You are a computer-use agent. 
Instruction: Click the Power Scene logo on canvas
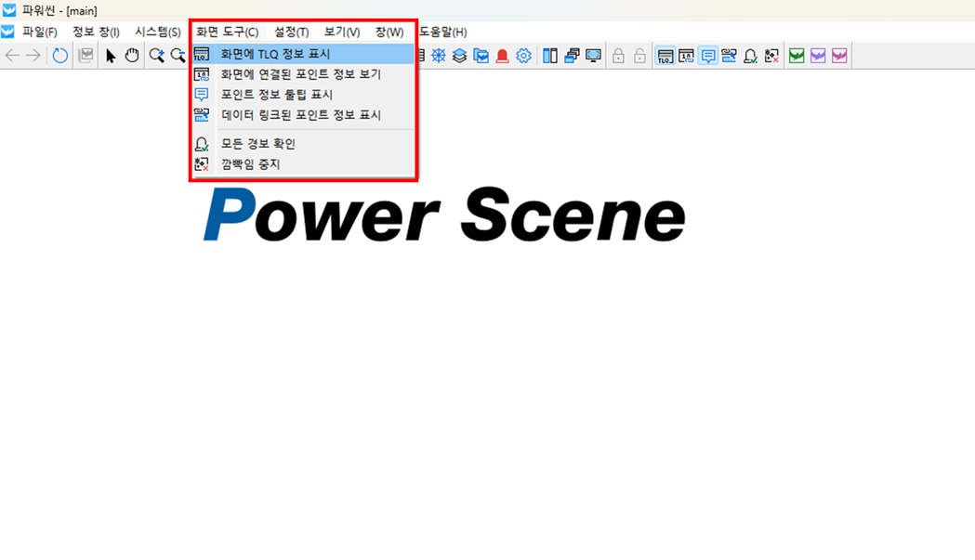click(444, 215)
